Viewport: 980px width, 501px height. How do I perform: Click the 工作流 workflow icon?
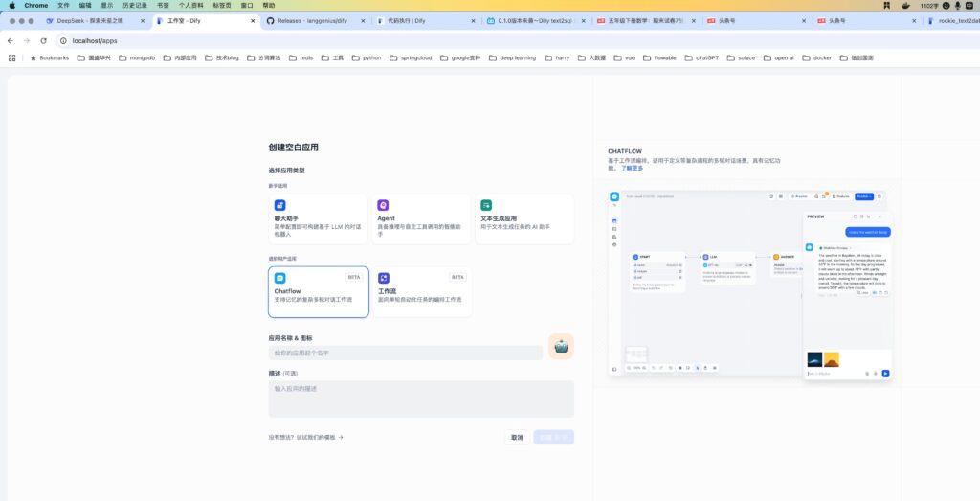[383, 278]
